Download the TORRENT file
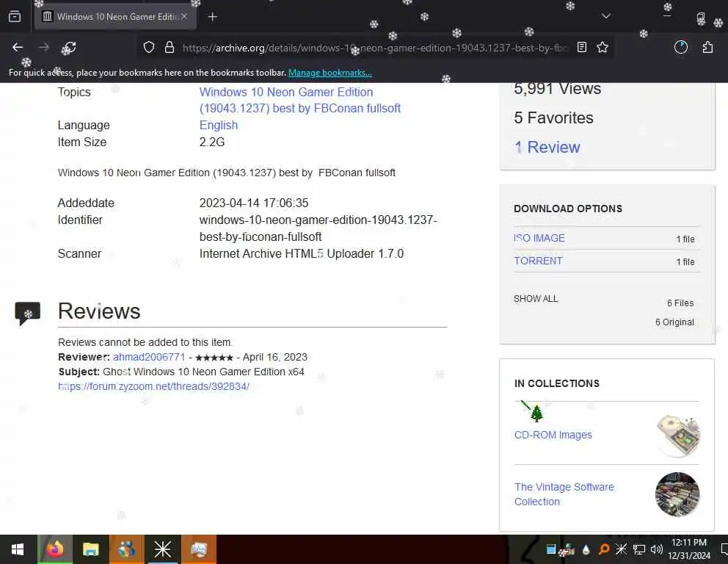Viewport: 728px width, 564px height. [538, 261]
